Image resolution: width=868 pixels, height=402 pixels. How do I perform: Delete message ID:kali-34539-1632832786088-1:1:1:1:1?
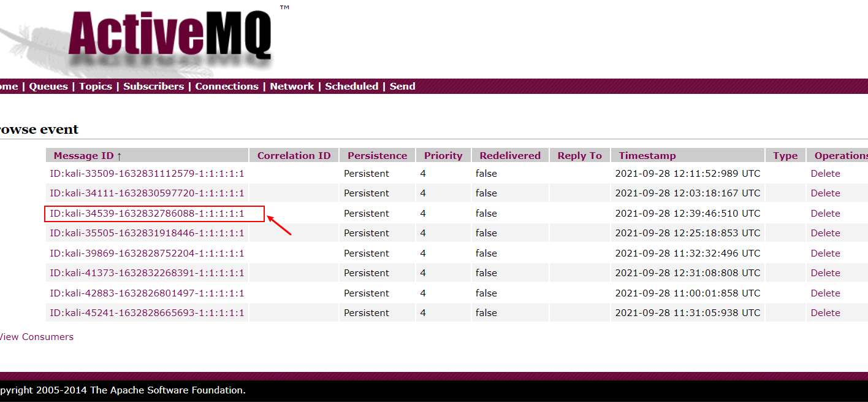(825, 213)
